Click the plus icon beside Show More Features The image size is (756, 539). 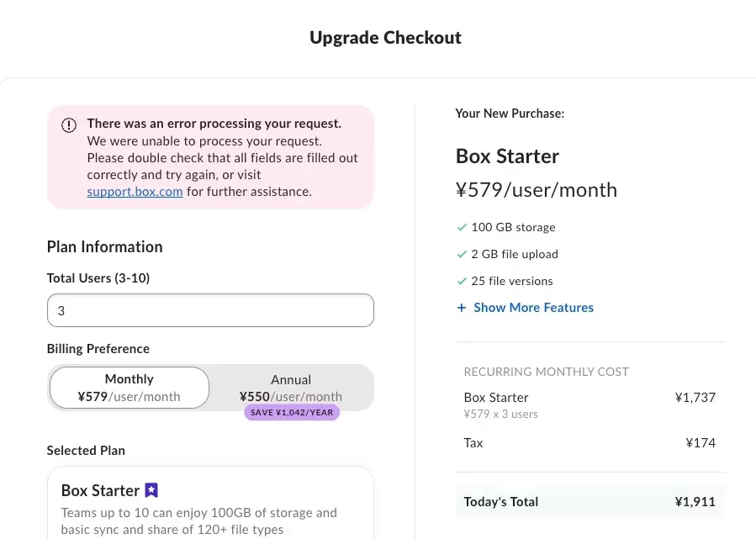coord(462,308)
